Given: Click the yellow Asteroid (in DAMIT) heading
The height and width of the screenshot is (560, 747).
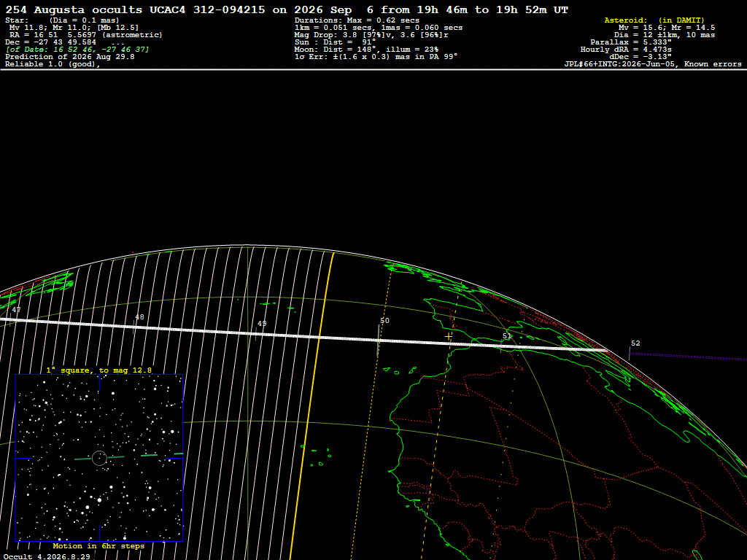Looking at the screenshot, I should click(654, 20).
